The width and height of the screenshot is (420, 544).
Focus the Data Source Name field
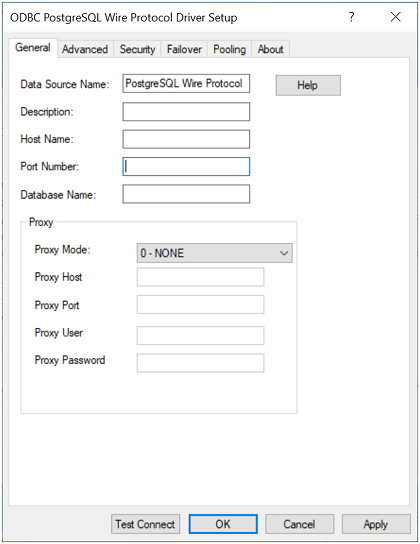186,83
